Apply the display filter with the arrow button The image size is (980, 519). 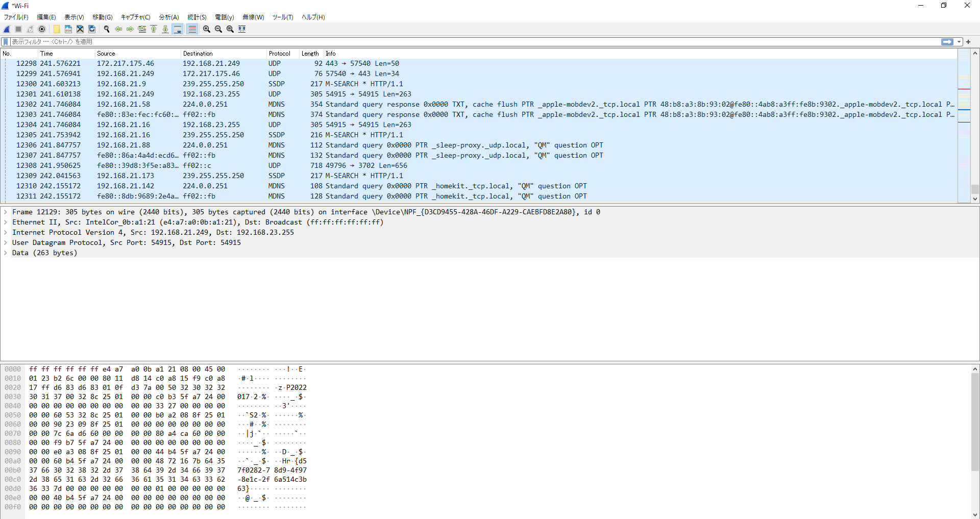click(947, 42)
